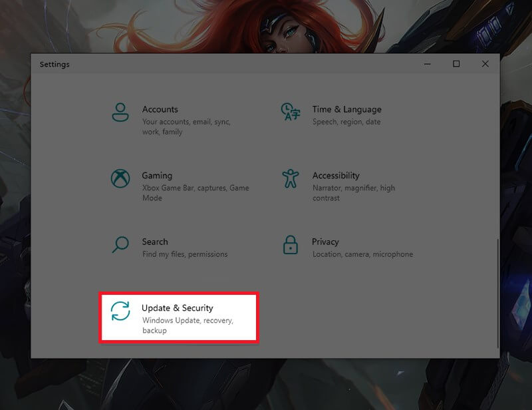Image resolution: width=532 pixels, height=410 pixels.
Task: Select the Search settings title text
Action: point(155,242)
